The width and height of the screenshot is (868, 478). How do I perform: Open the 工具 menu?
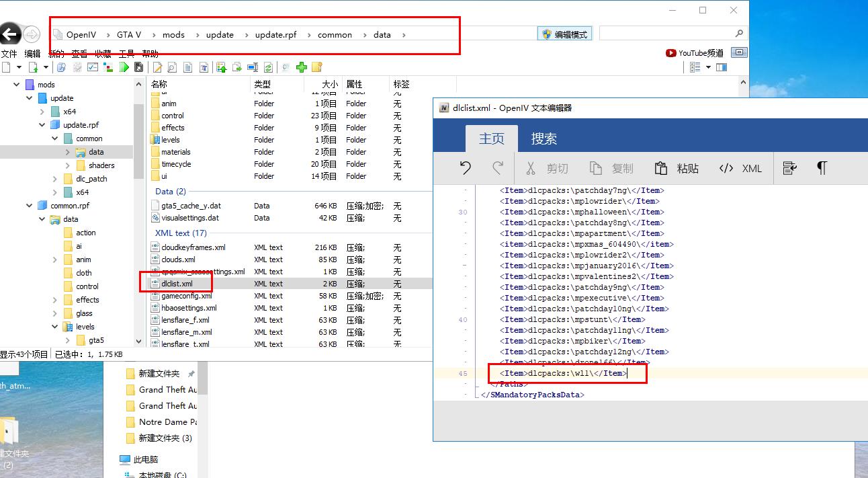tap(126, 54)
